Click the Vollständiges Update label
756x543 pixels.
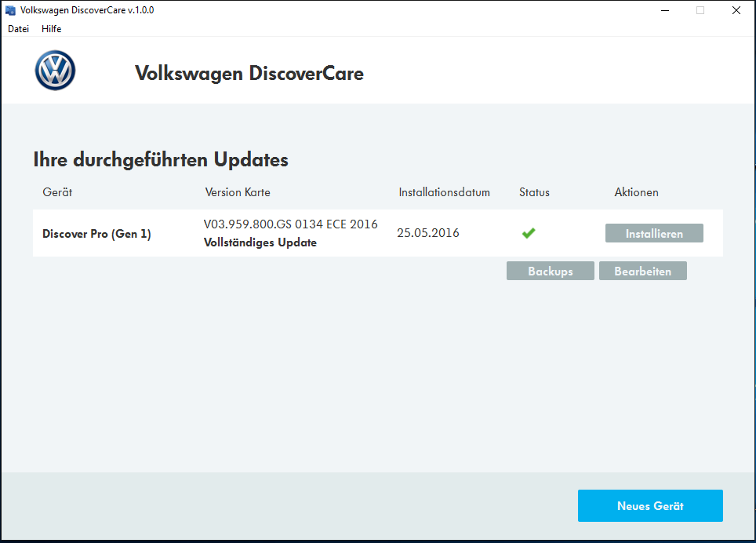pyautogui.click(x=260, y=242)
